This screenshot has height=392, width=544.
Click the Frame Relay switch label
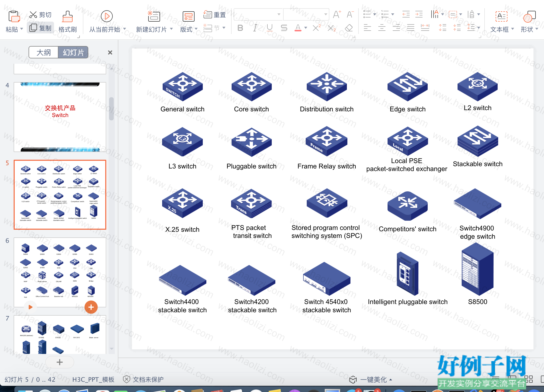(x=327, y=166)
